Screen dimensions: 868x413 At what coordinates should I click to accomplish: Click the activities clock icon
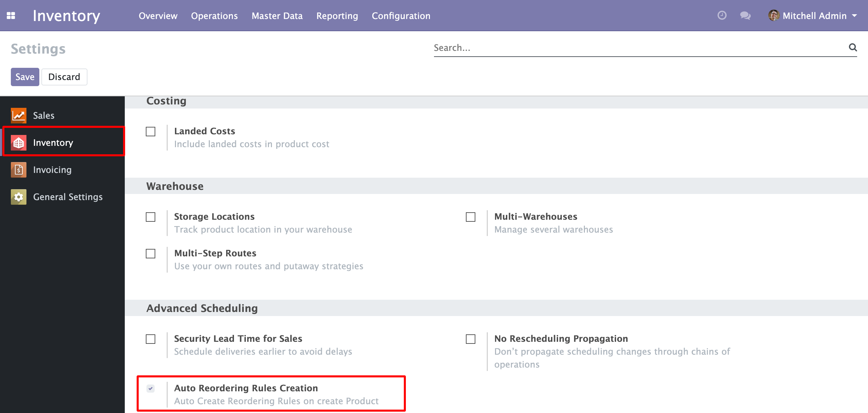tap(722, 16)
